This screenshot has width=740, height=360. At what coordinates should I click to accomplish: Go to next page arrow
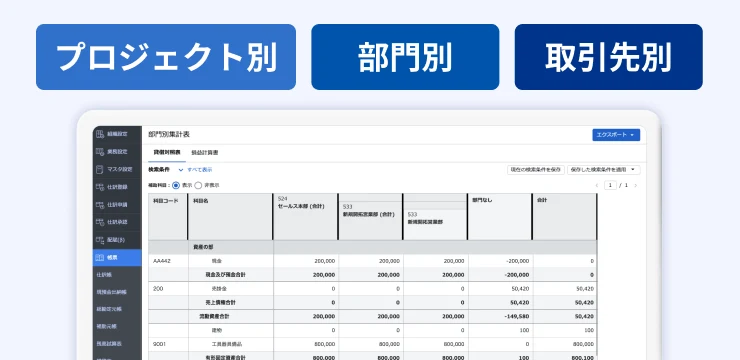(636, 185)
